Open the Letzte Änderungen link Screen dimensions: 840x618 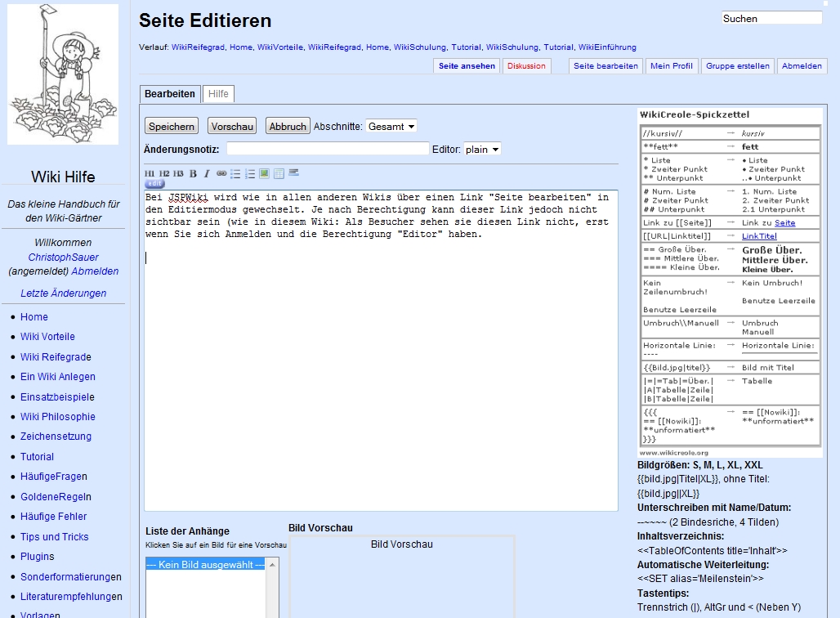[x=64, y=293]
